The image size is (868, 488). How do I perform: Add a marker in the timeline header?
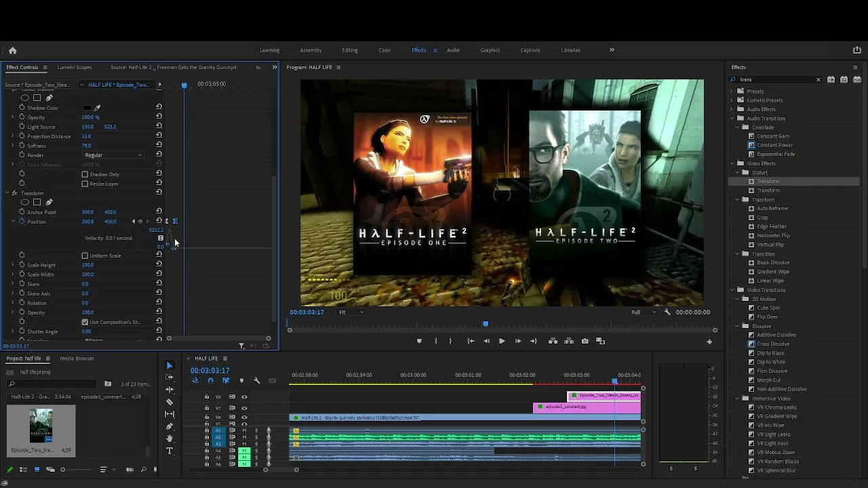click(x=241, y=381)
